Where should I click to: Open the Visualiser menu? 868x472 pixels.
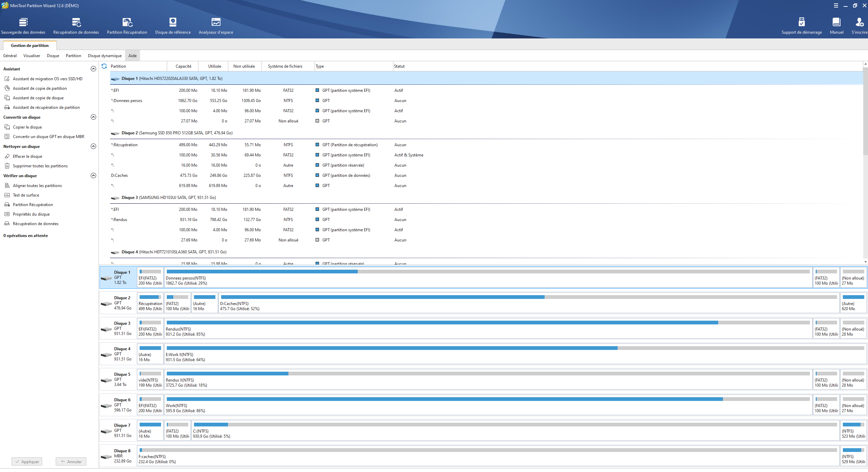click(32, 56)
